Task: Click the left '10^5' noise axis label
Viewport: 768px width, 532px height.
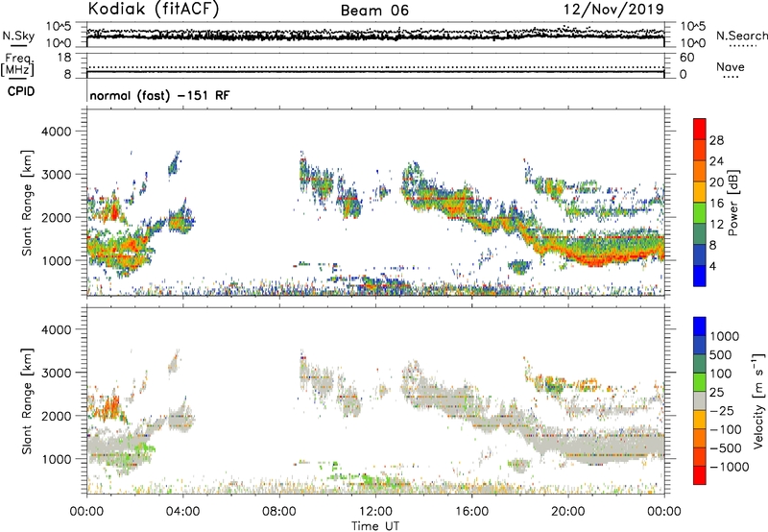Action: pos(59,26)
